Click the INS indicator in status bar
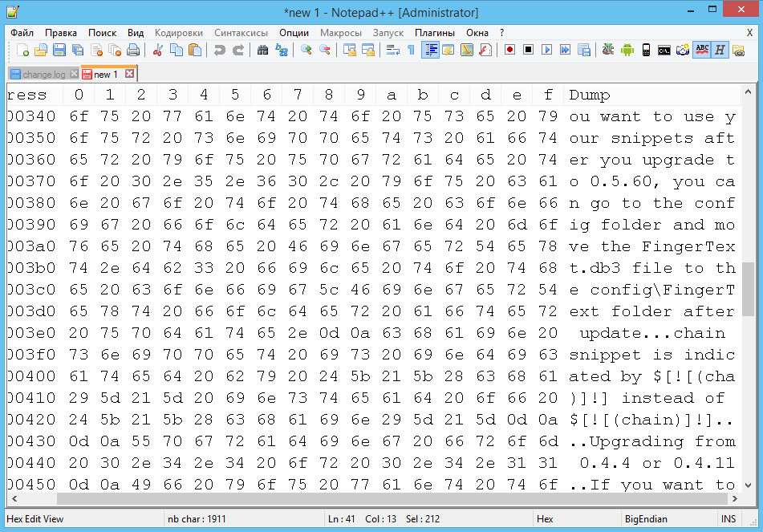 (729, 519)
